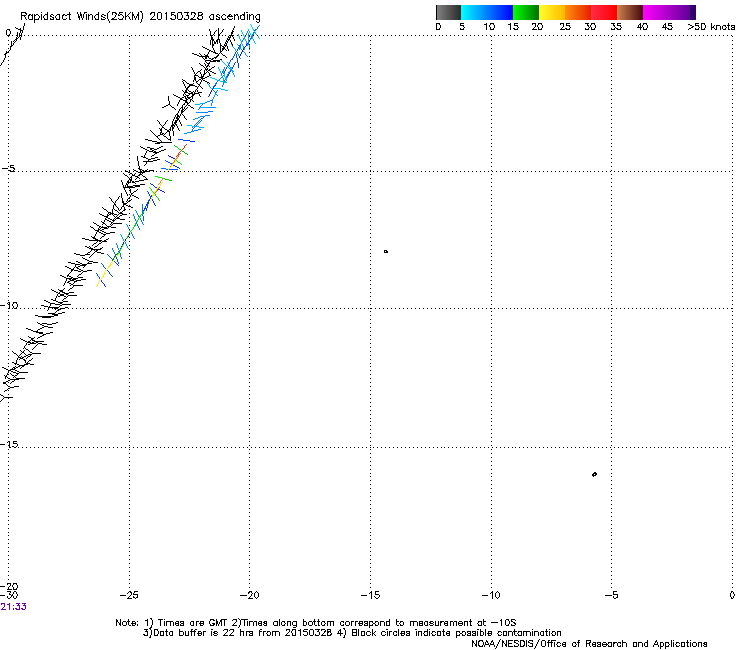The height and width of the screenshot is (650, 740).
Task: Click the orange 25–30 knots legend color
Action: [x=578, y=12]
